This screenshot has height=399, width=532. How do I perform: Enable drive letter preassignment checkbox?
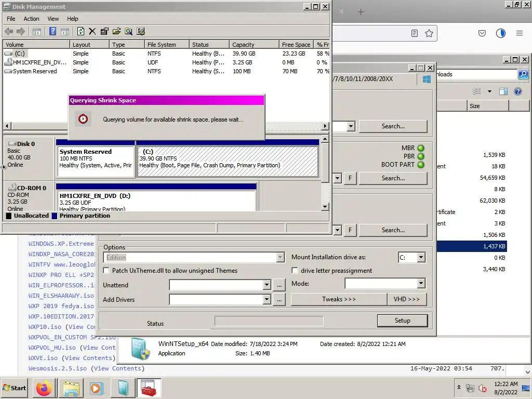295,270
